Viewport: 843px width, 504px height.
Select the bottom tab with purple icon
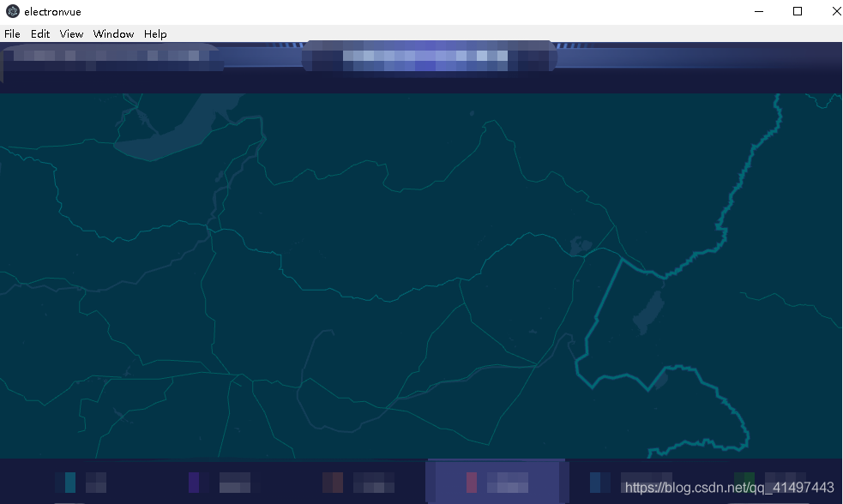click(224, 482)
